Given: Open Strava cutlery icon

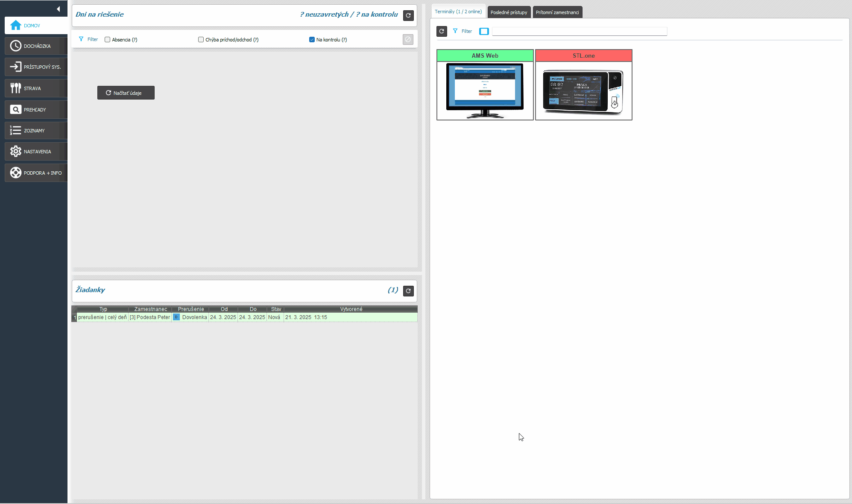Looking at the screenshot, I should tap(16, 88).
